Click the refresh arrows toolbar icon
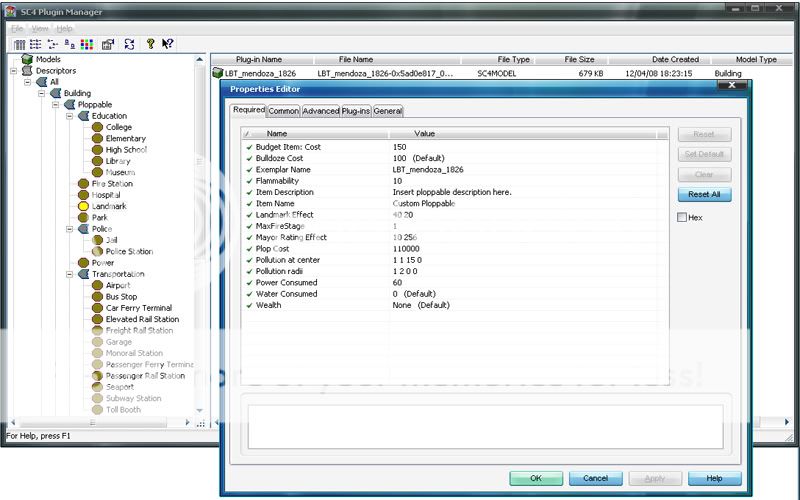800x500 pixels. (129, 44)
